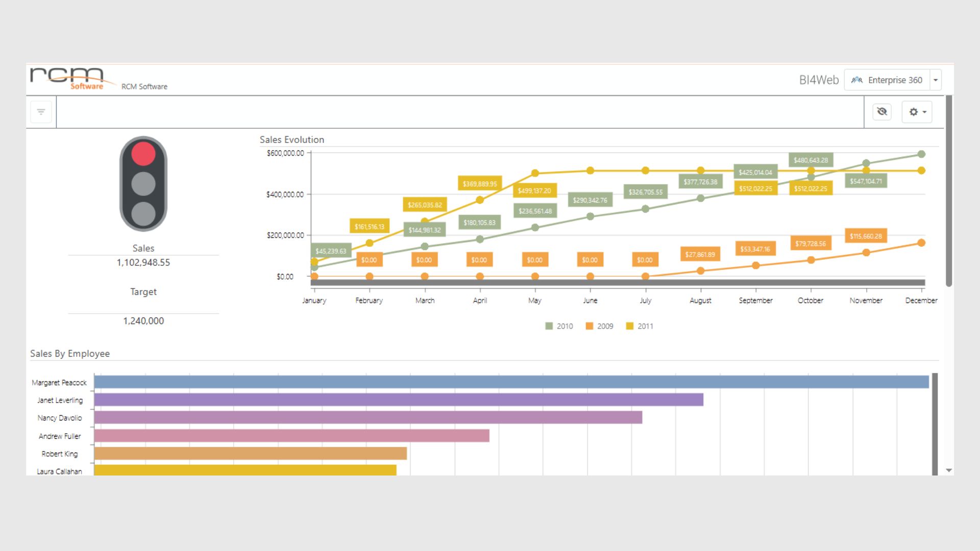Click the Sales By Employee vertical scrollbar

point(935,423)
